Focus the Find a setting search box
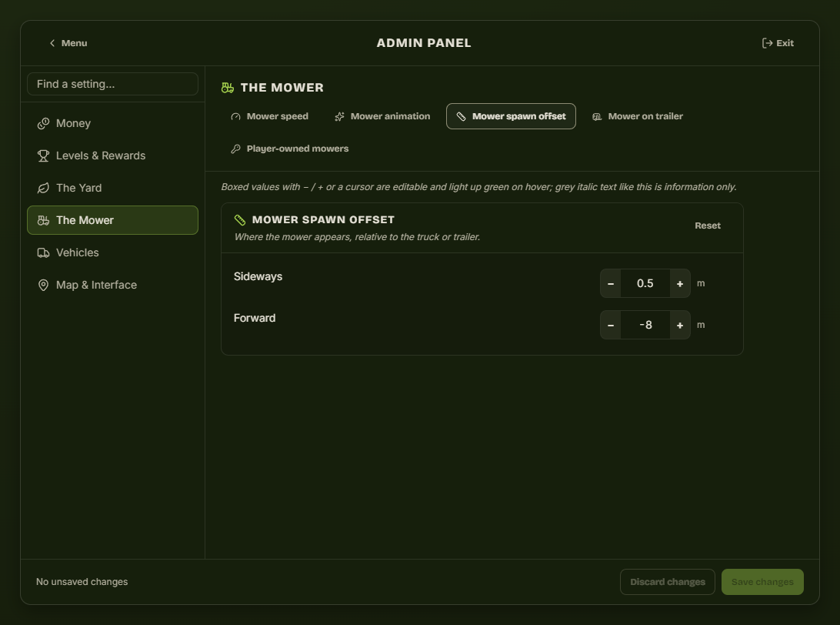840x625 pixels. tap(112, 84)
